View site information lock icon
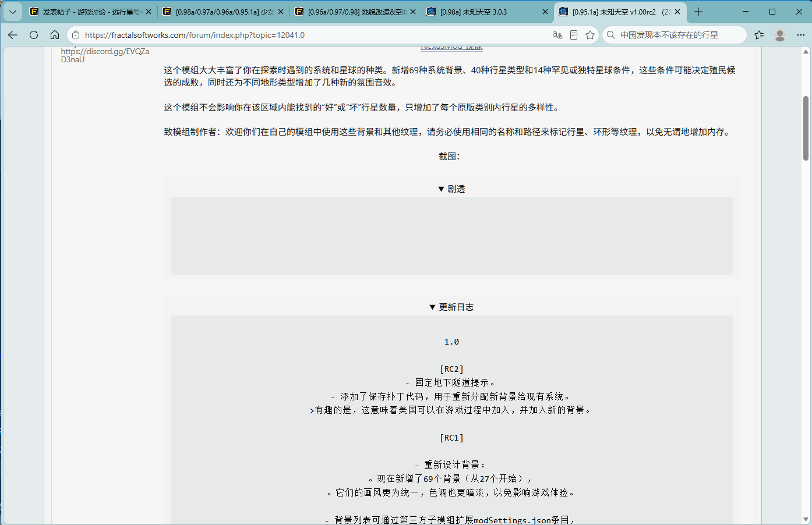This screenshot has height=525, width=812. [76, 35]
